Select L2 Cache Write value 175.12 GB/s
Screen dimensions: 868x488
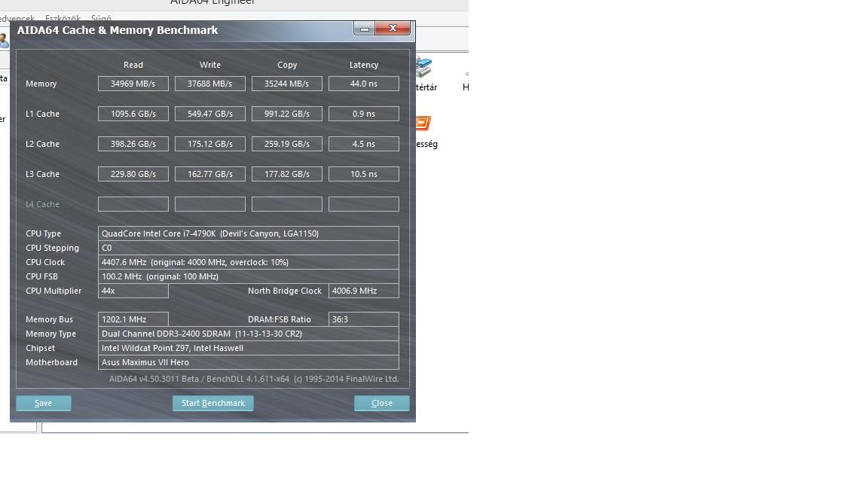click(209, 144)
